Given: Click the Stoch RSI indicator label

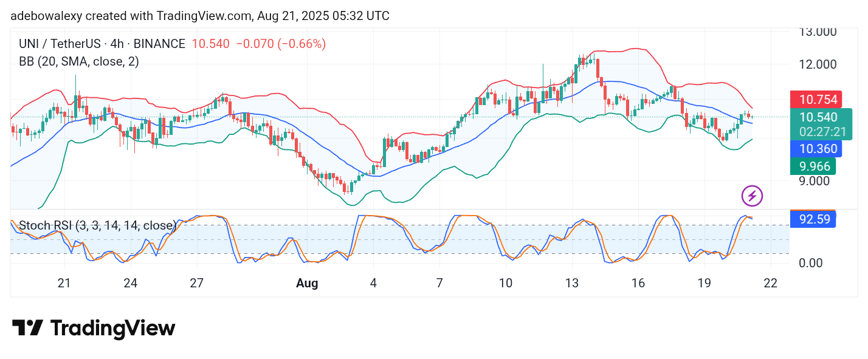Looking at the screenshot, I should point(98,225).
